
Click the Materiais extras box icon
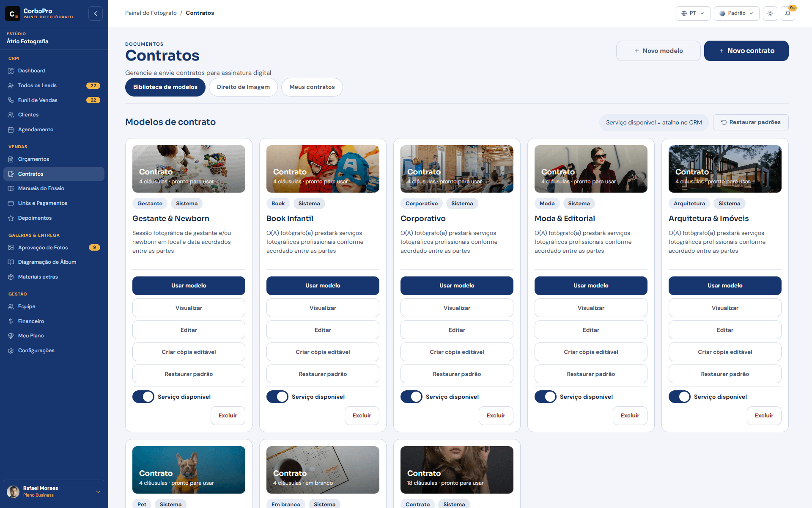click(11, 277)
